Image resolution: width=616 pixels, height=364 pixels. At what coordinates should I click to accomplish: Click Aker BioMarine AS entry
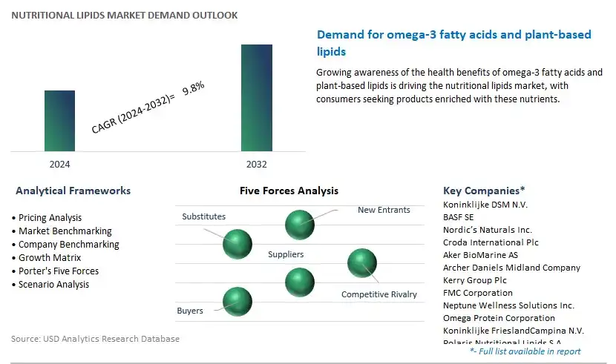480,255
